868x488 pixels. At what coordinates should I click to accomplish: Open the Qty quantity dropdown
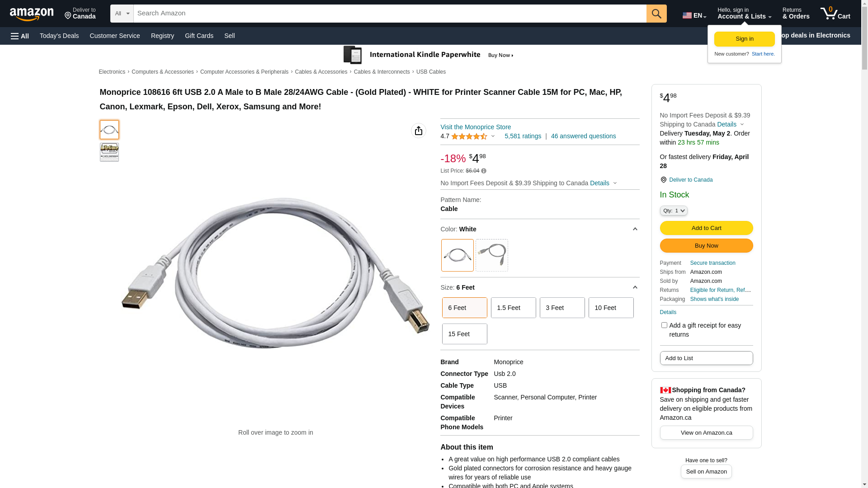coord(674,211)
